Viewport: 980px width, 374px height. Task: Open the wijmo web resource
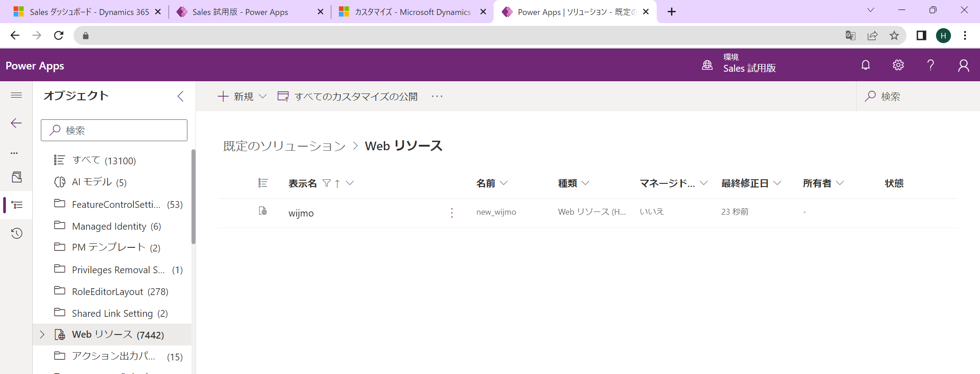pos(301,213)
